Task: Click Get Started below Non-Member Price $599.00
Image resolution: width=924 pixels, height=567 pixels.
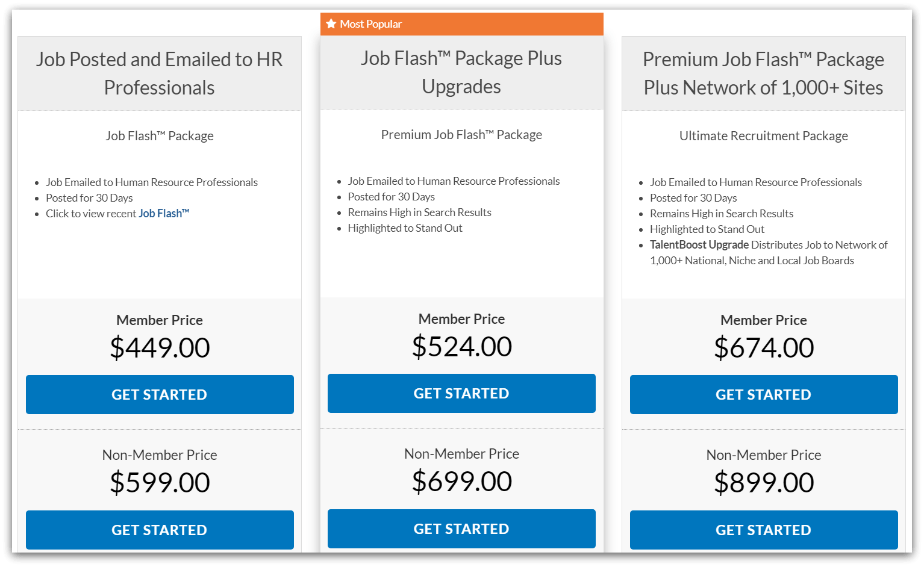Action: click(159, 530)
